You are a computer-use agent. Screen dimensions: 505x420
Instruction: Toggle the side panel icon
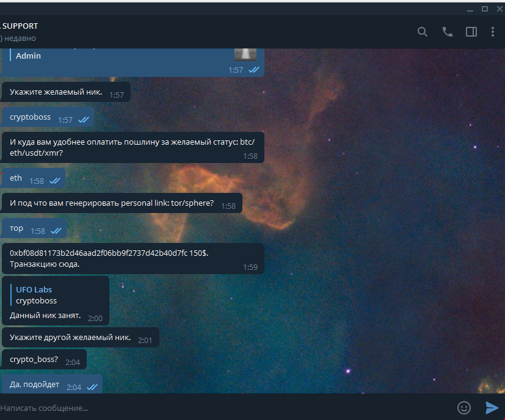pyautogui.click(x=471, y=32)
